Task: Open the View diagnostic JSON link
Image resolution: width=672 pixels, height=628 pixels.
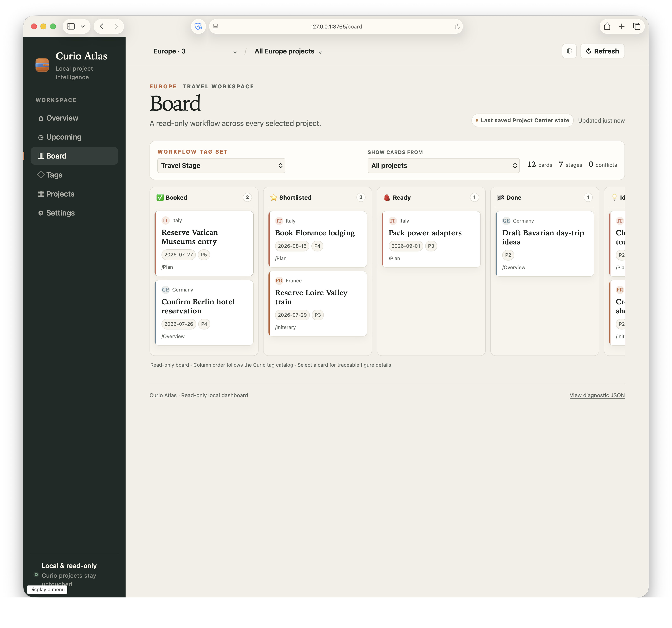Action: 597,396
